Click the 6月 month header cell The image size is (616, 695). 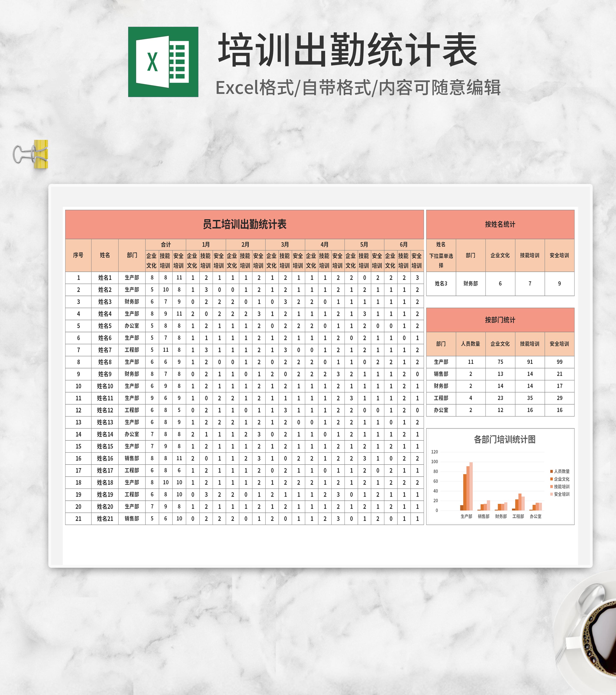(403, 244)
